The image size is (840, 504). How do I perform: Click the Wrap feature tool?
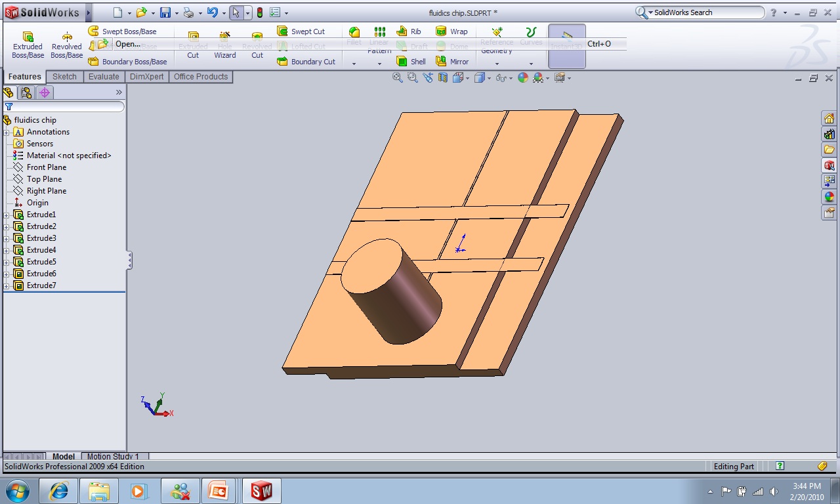[x=451, y=31]
